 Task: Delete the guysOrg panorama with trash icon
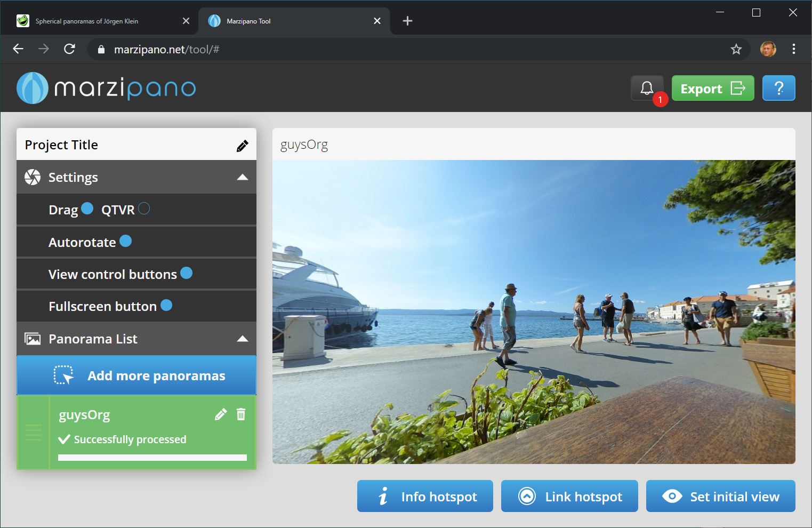[241, 414]
